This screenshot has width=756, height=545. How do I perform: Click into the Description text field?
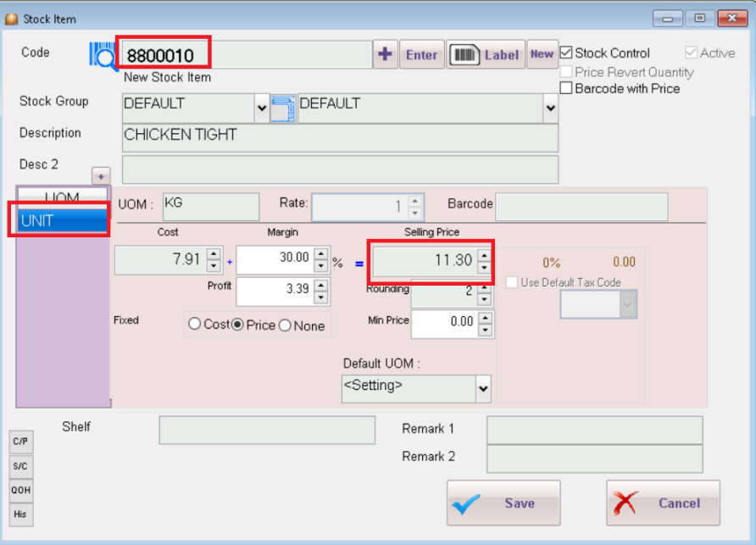click(x=339, y=138)
